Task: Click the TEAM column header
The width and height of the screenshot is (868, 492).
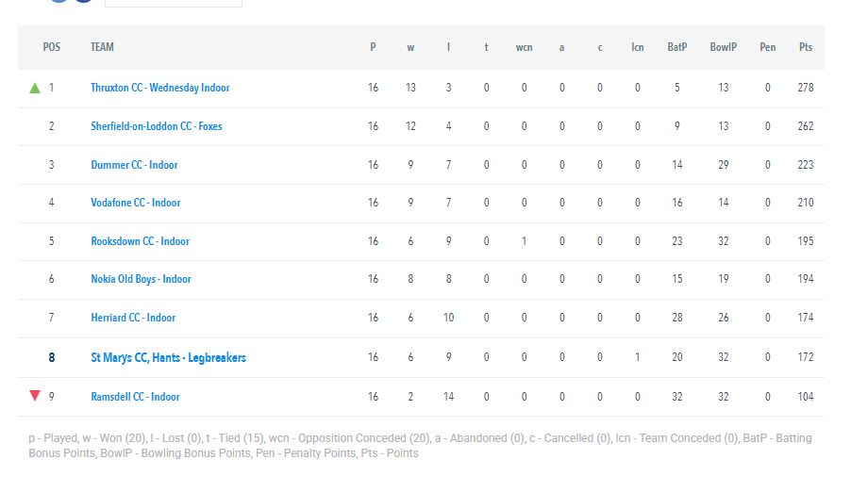Action: click(x=103, y=47)
